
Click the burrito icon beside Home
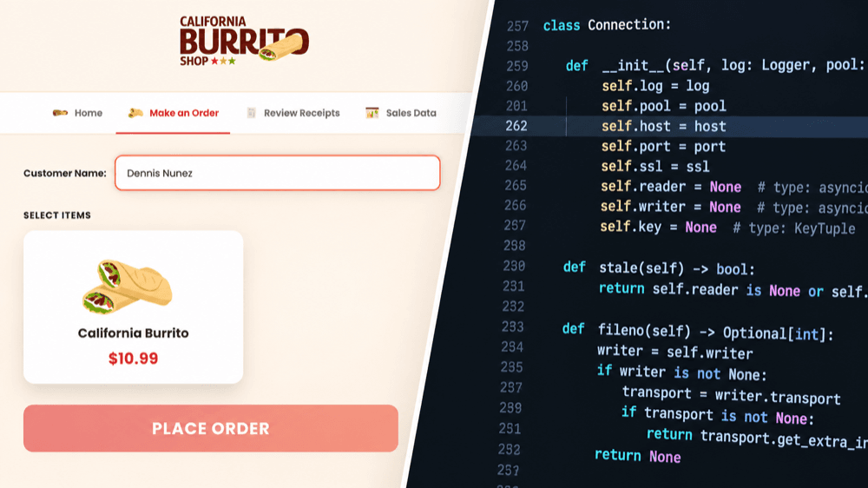pos(60,113)
